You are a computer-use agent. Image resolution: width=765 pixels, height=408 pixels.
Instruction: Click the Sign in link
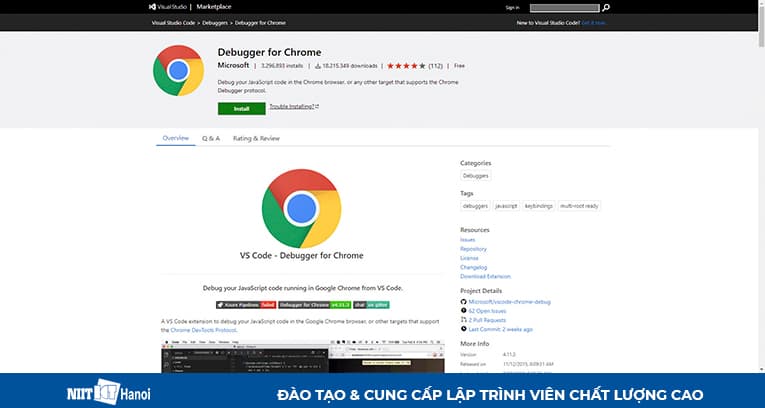512,7
